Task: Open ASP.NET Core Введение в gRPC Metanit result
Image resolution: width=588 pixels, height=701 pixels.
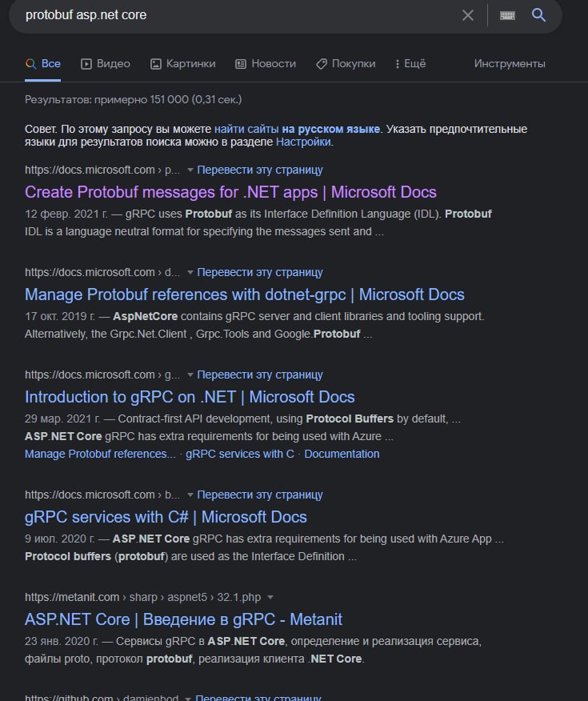Action: pyautogui.click(x=184, y=619)
